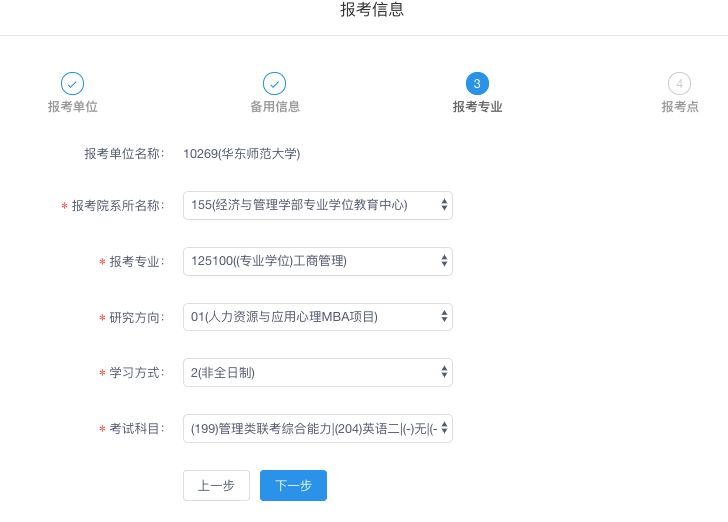
Task: Expand the 考试科目 dropdown list
Action: tap(318, 429)
